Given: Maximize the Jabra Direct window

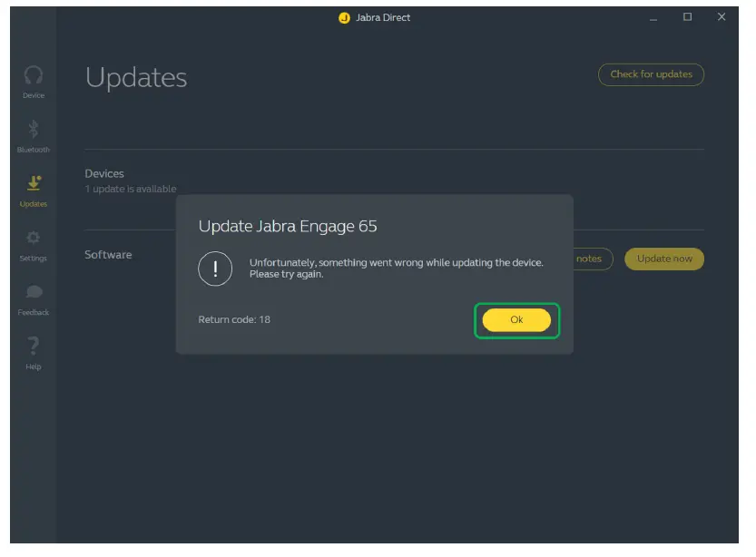Looking at the screenshot, I should (x=688, y=17).
